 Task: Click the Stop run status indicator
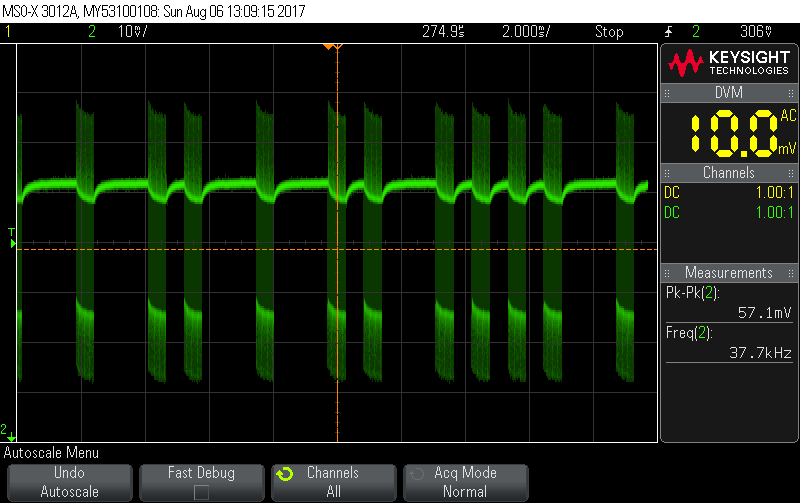click(608, 31)
